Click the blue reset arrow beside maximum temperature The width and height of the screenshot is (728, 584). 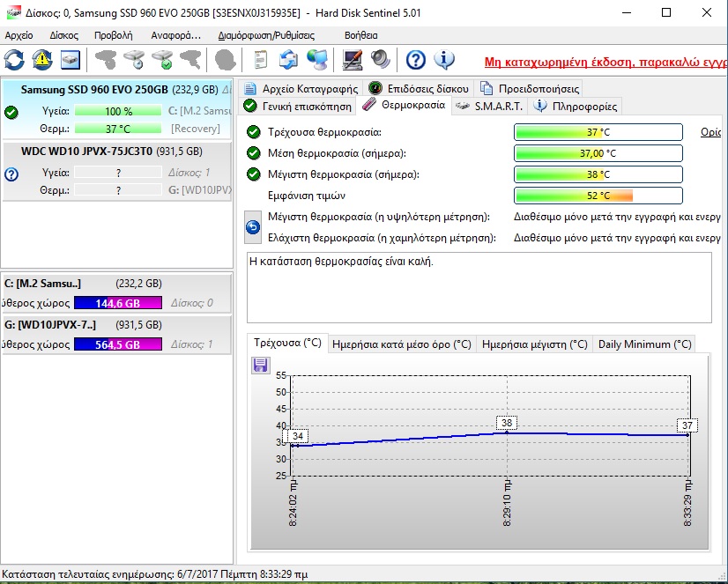(253, 228)
